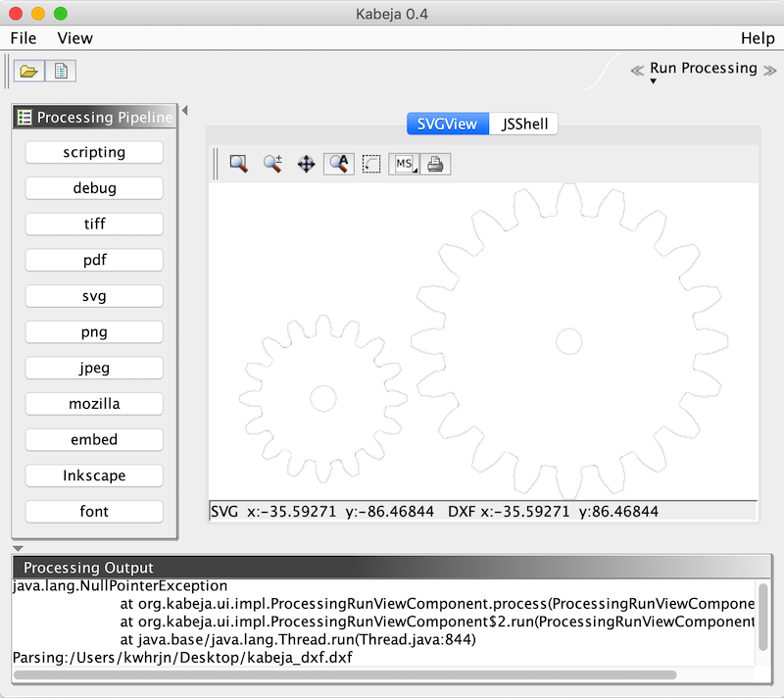Click the small gear's center circle
Screen dimensions: 784x698
click(323, 398)
